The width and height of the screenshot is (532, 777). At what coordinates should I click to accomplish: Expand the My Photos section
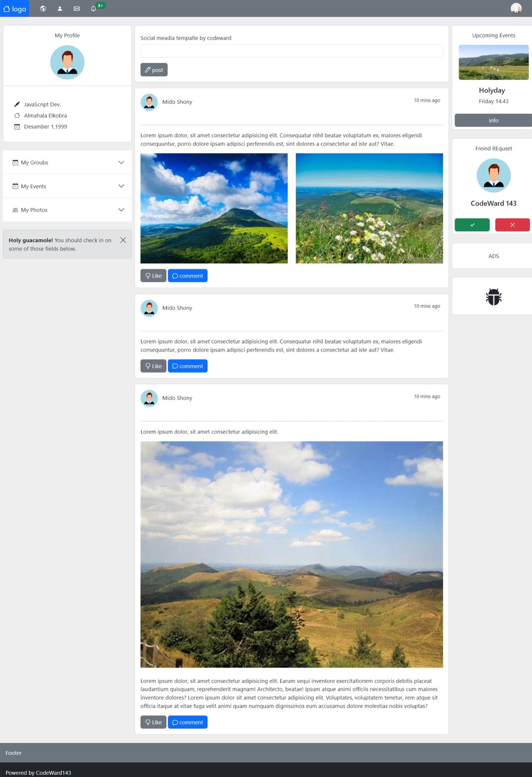68,210
